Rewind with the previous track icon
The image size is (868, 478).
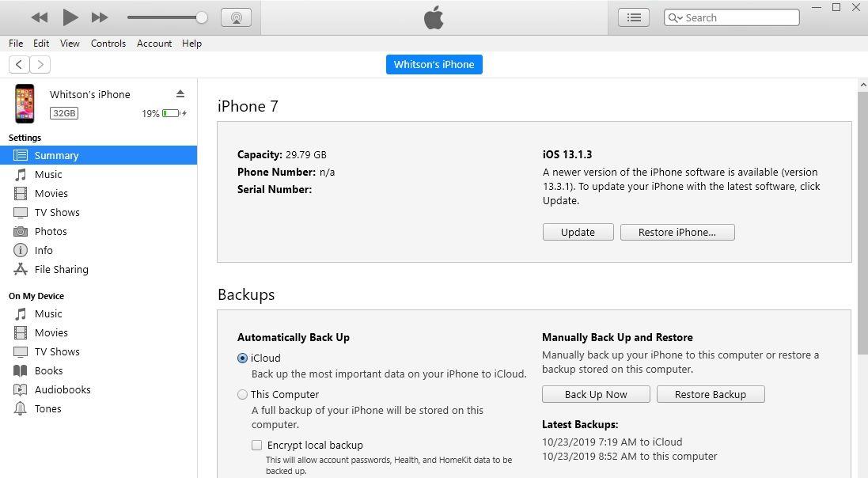tap(40, 17)
